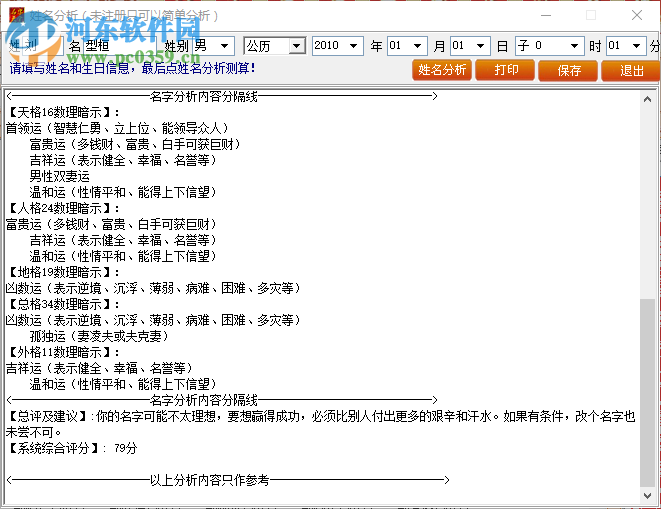The image size is (661, 509).
Task: Click the 【外格11数理暗示】 heading
Action: (x=62, y=352)
